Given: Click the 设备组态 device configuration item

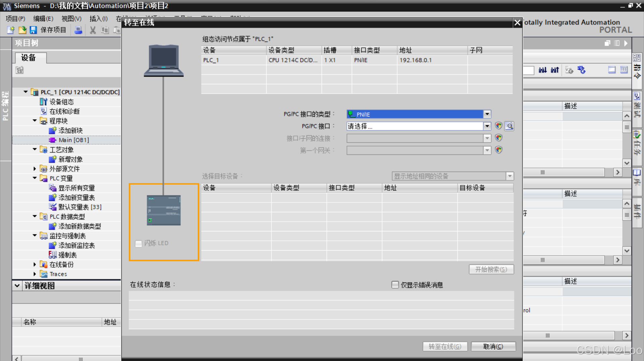Looking at the screenshot, I should [x=61, y=102].
